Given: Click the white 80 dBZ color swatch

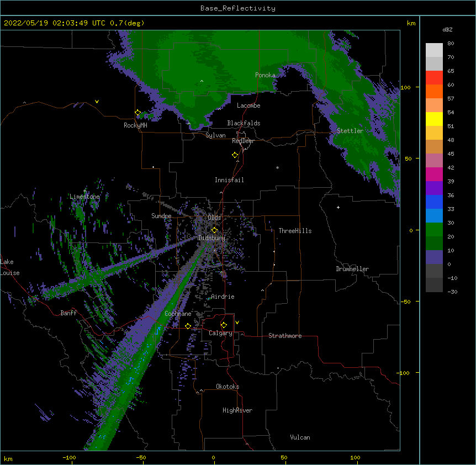Looking at the screenshot, I should click(434, 50).
